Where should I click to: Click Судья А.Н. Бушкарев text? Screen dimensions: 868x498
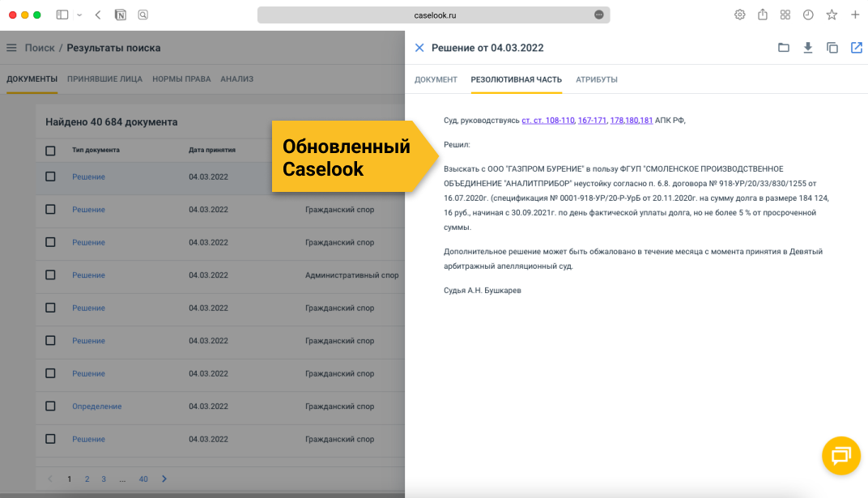[482, 290]
